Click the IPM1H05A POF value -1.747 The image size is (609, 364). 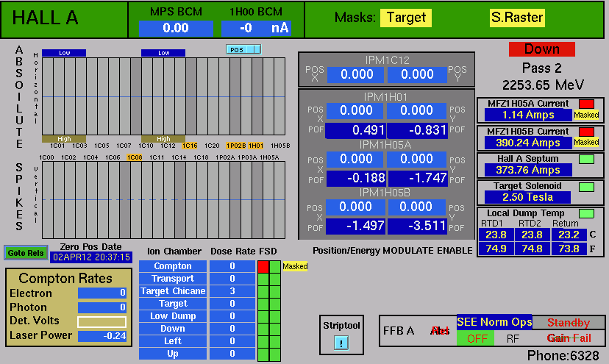click(418, 178)
